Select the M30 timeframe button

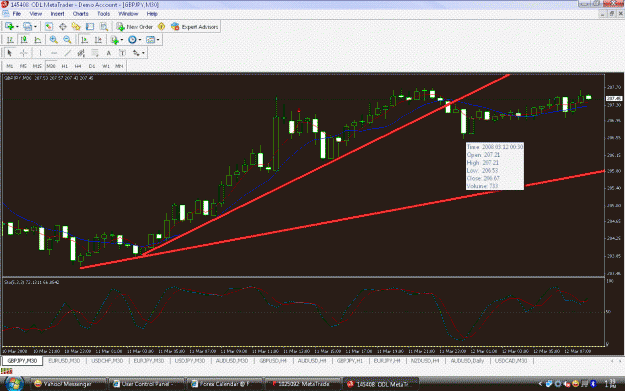(51, 66)
